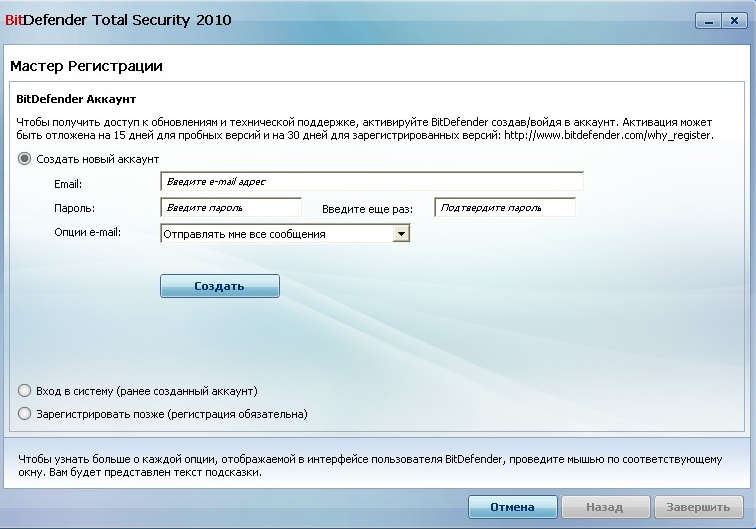This screenshot has width=756, height=529.
Task: Click the 'BitDefender Аккаунт' section title
Action: click(x=76, y=100)
